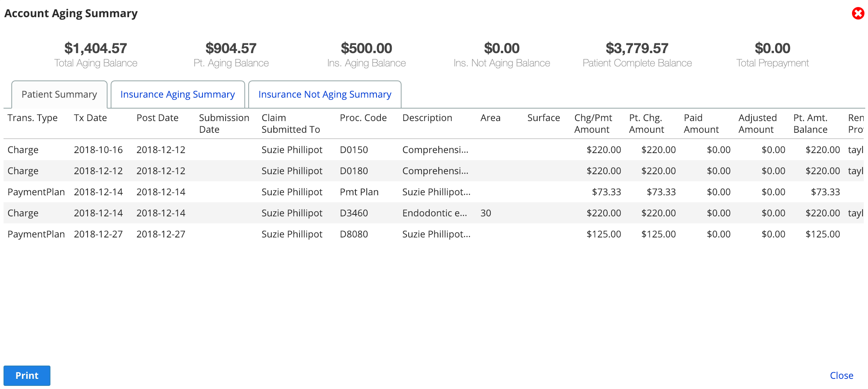
Task: Click the Claim Submitted To column header
Action: tap(291, 123)
